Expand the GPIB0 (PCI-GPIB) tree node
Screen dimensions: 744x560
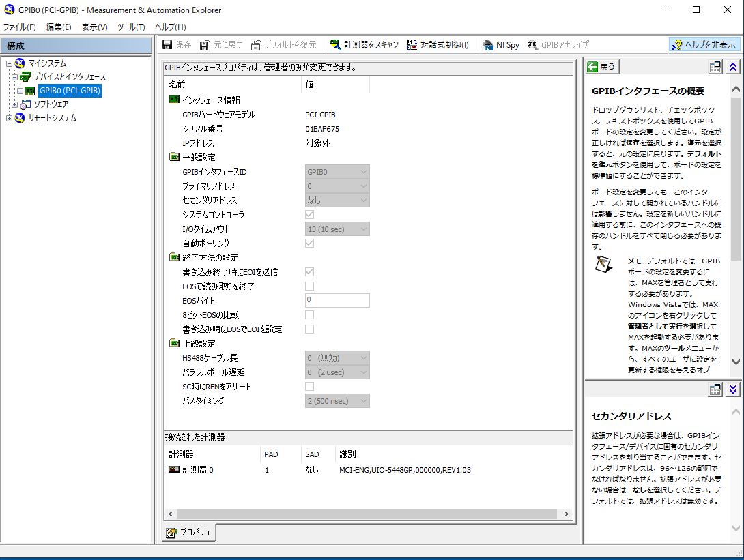pos(20,91)
